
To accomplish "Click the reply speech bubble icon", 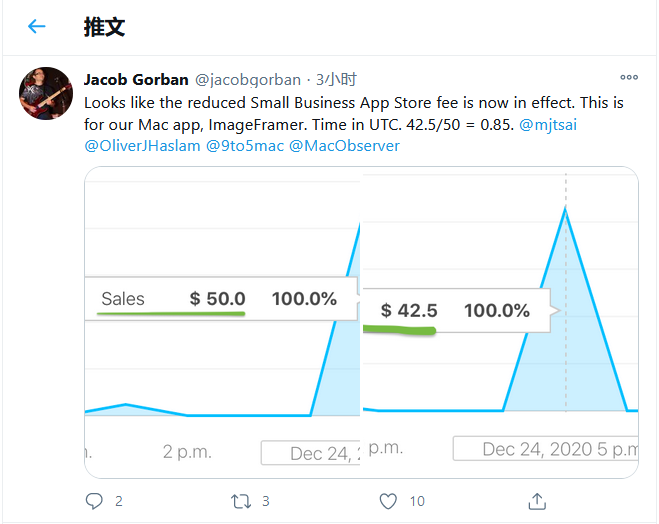I will [94, 500].
